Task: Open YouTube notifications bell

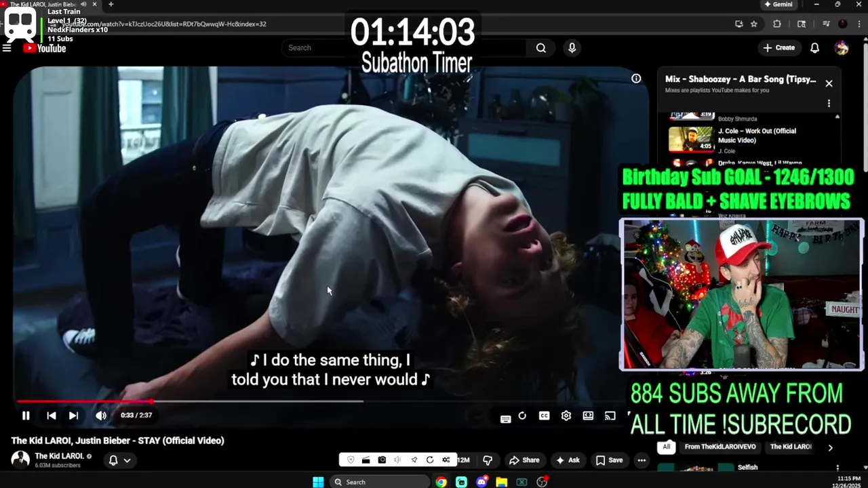Action: [x=815, y=47]
